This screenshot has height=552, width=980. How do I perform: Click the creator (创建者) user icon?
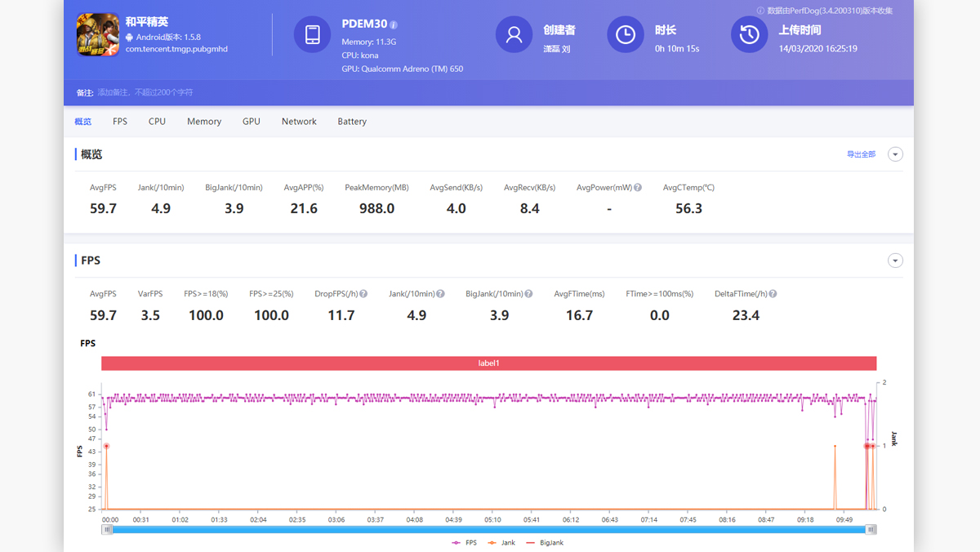tap(514, 34)
